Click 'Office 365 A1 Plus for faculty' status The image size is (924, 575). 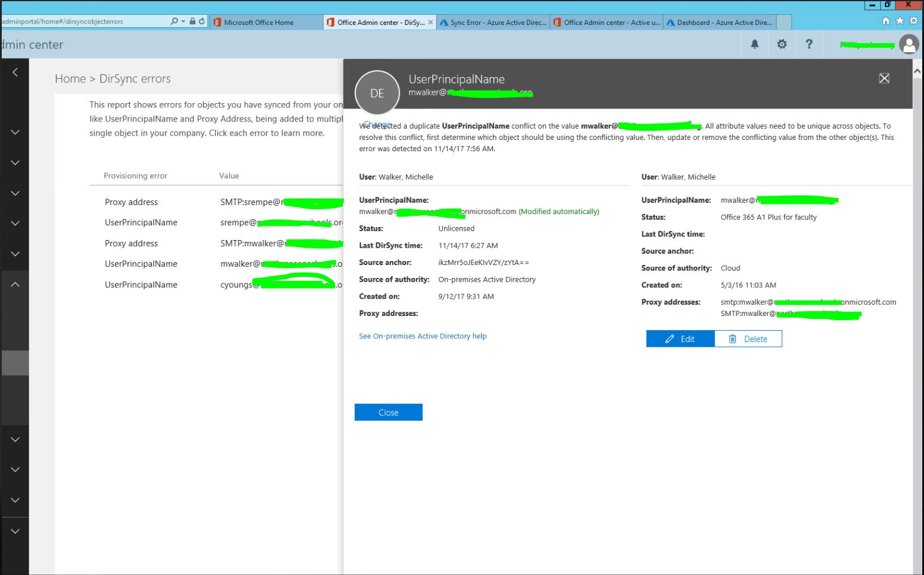click(769, 217)
